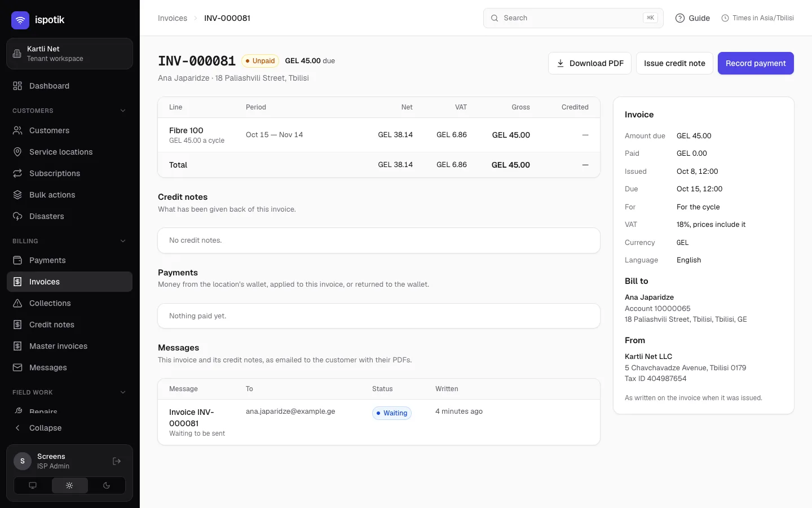Switch to system theme monitor option
The height and width of the screenshot is (508, 812).
(33, 485)
